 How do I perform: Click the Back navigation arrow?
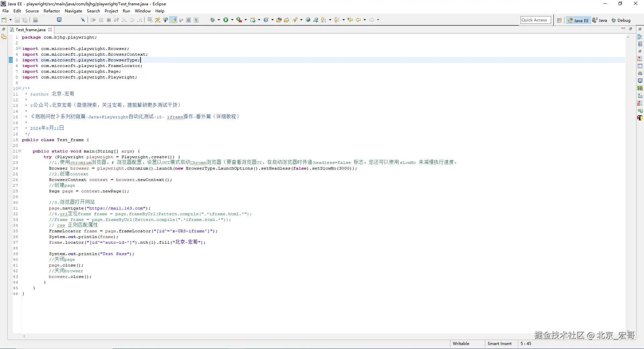358,20
